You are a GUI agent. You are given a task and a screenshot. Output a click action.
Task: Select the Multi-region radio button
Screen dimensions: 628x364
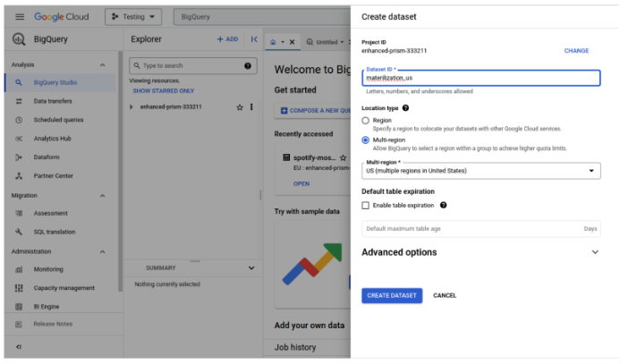365,140
